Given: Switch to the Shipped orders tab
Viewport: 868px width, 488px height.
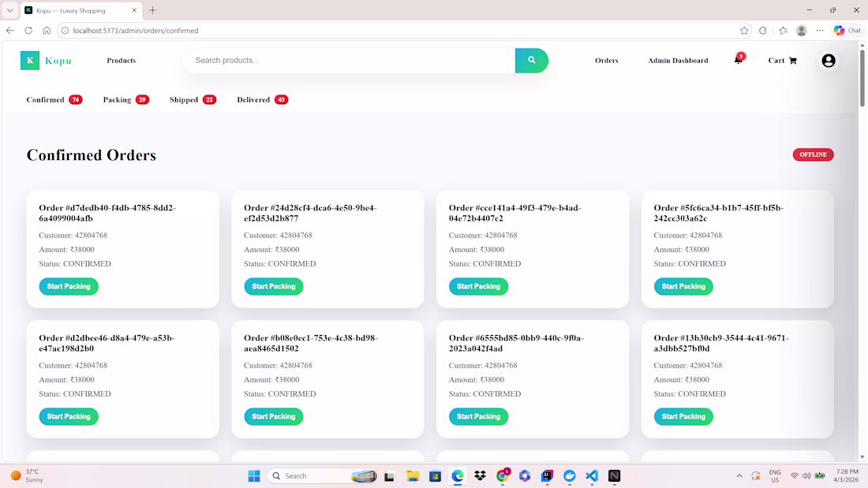Looking at the screenshot, I should (193, 99).
